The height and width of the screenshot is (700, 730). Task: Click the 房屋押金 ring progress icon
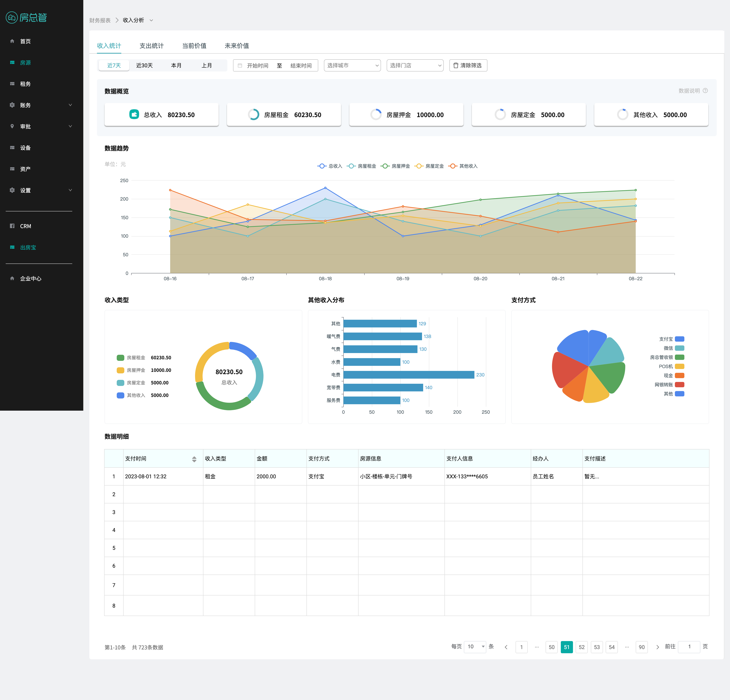(376, 114)
